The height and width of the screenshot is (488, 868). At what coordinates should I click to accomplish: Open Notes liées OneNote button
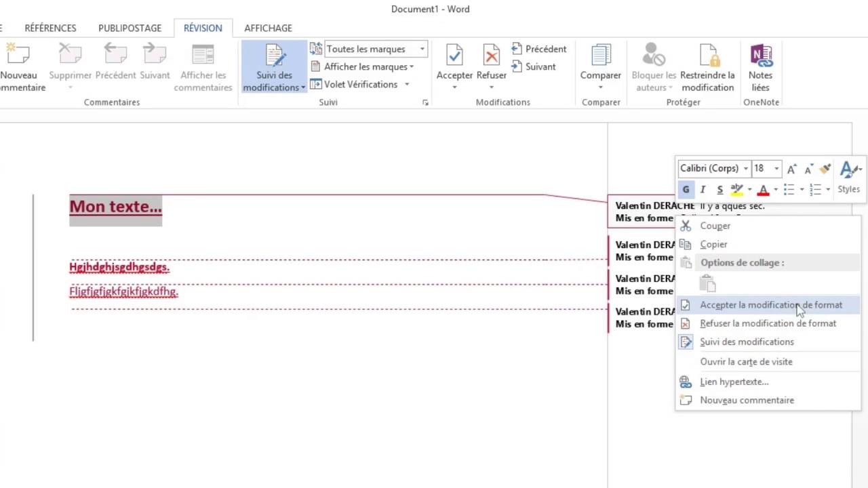pyautogui.click(x=760, y=68)
